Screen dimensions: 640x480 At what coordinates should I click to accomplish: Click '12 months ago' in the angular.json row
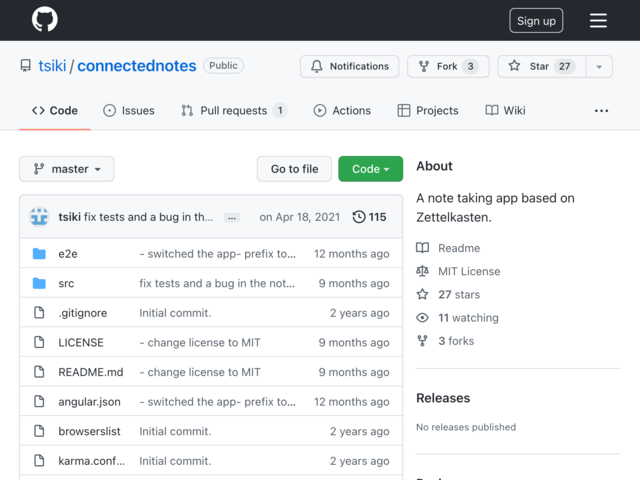tap(351, 402)
